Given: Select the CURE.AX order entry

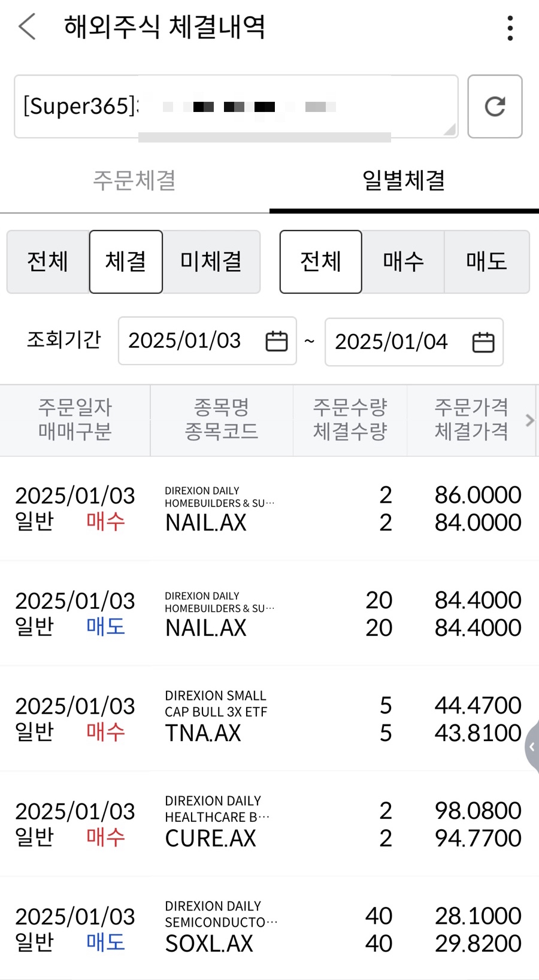Looking at the screenshot, I should (x=269, y=824).
